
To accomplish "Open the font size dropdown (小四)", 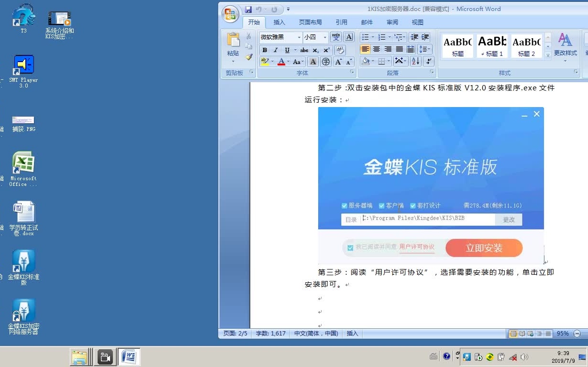I will pos(325,37).
